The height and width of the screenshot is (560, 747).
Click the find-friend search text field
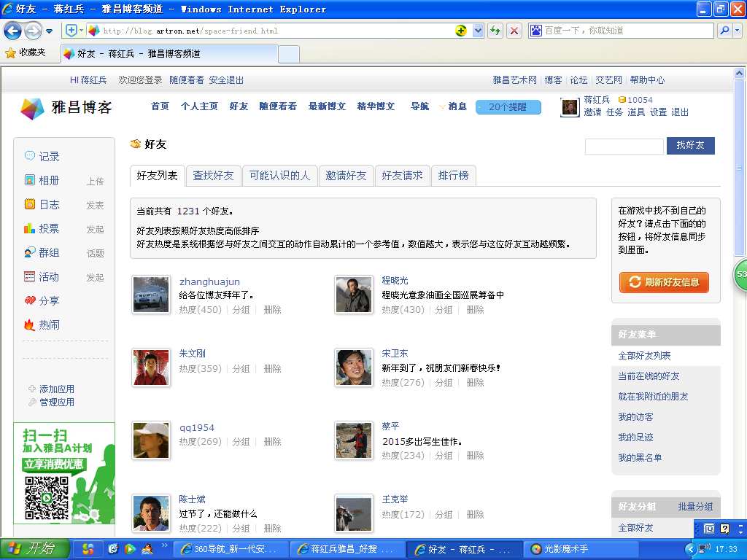click(624, 147)
